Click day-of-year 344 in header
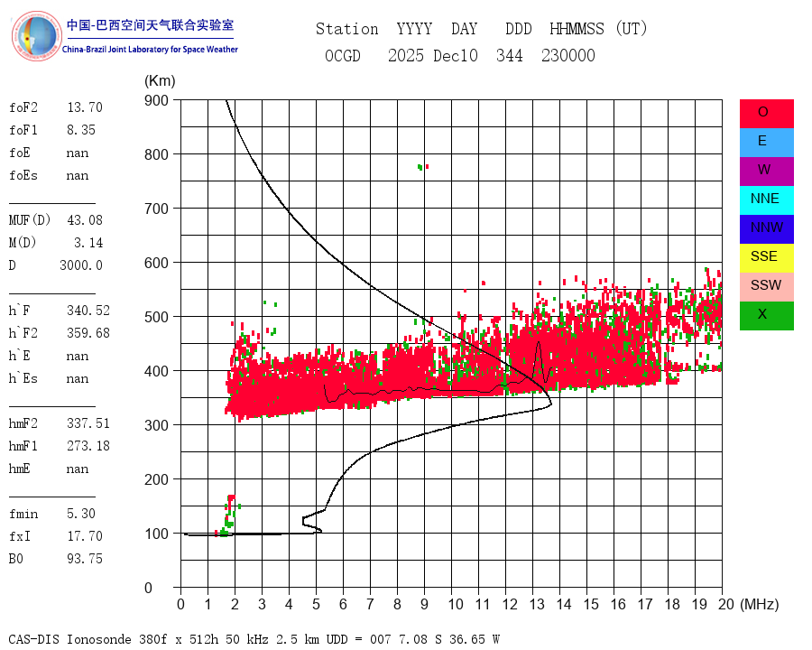The image size is (812, 650). pyautogui.click(x=510, y=56)
